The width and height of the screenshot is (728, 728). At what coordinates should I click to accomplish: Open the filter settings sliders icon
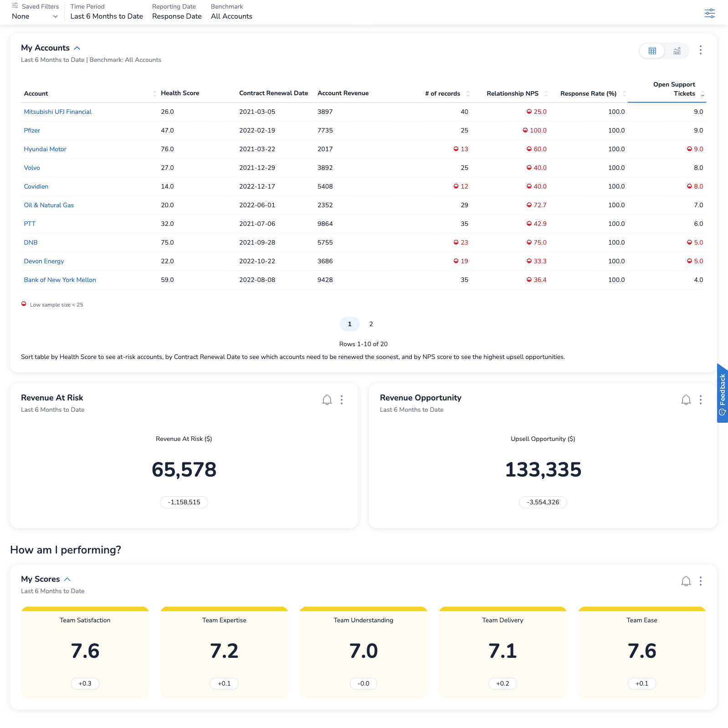tap(709, 13)
